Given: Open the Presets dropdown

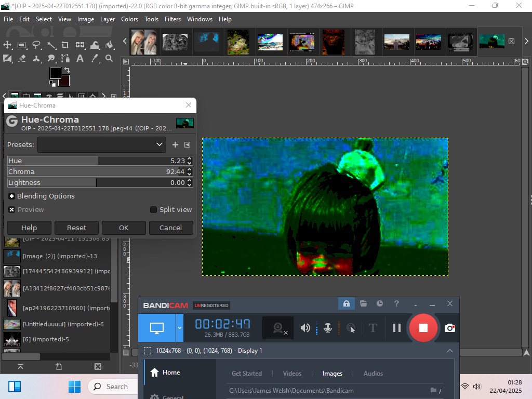Looking at the screenshot, I should (102, 144).
